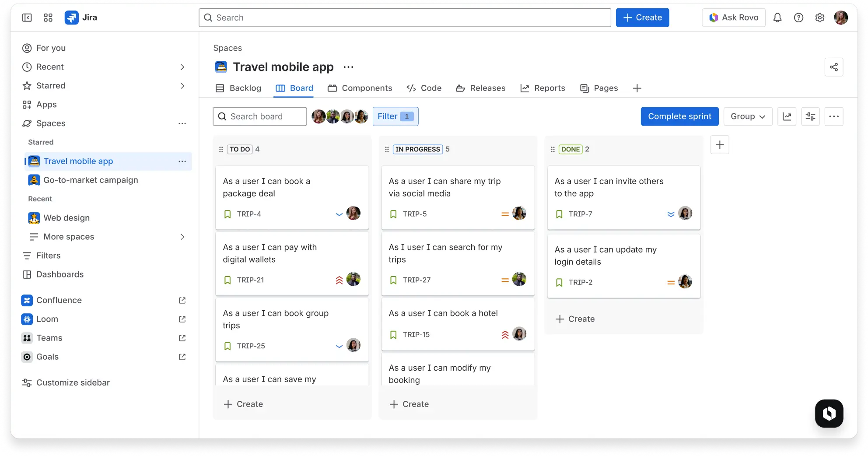Create a card in the Done column
This screenshot has height=456, width=868.
575,319
